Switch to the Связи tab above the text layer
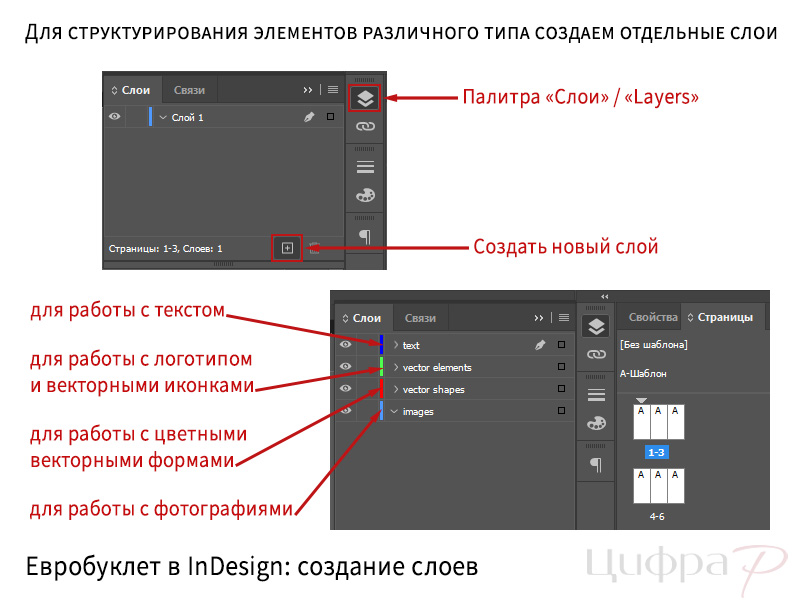The width and height of the screenshot is (800, 600). coord(420,318)
